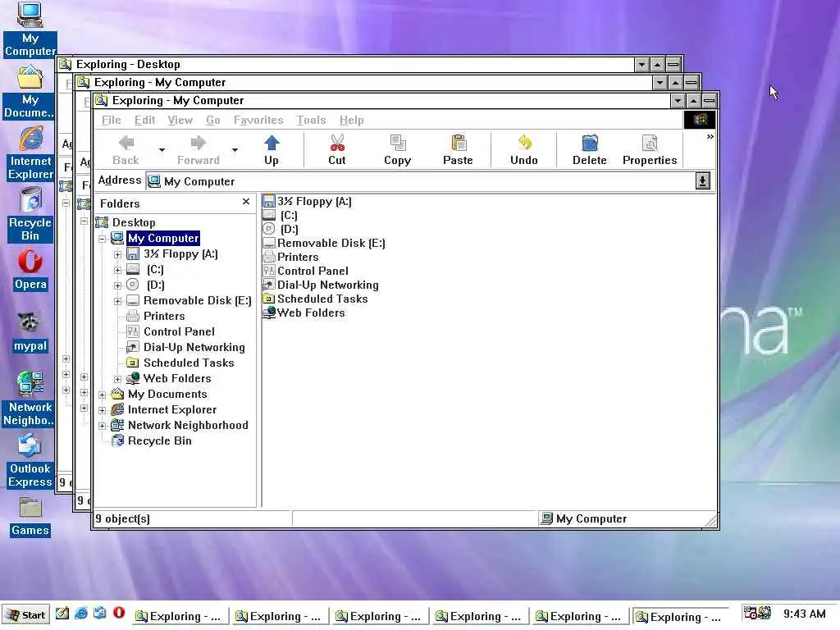Click the Exploring - Desktop window title bar
The image size is (840, 630).
tap(354, 64)
